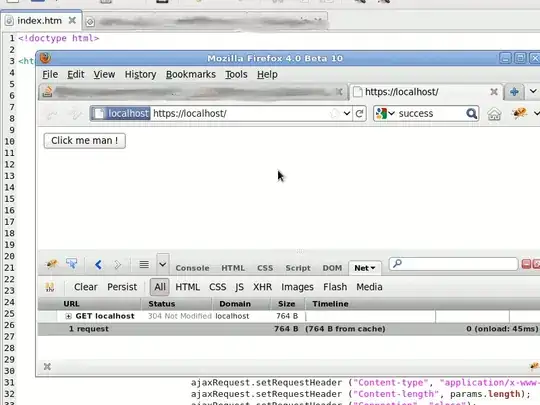Open the Bookmarks menu
Screen dimensions: 540x405
[190, 74]
